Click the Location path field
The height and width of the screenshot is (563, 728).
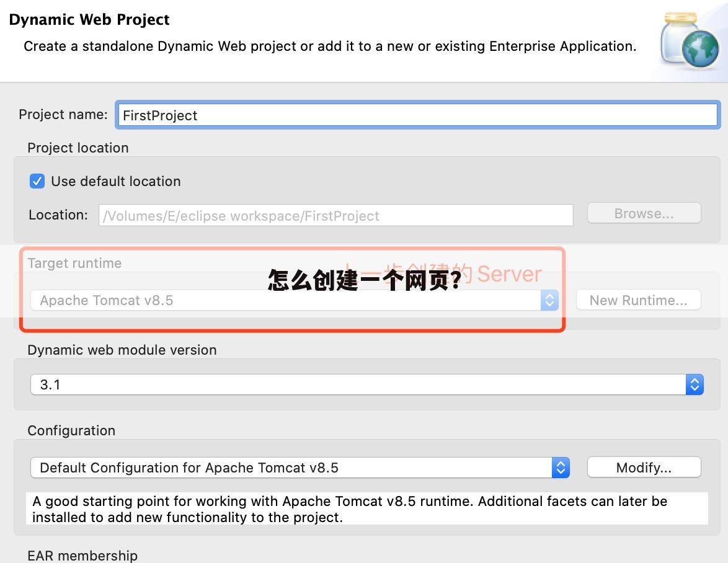tap(335, 215)
